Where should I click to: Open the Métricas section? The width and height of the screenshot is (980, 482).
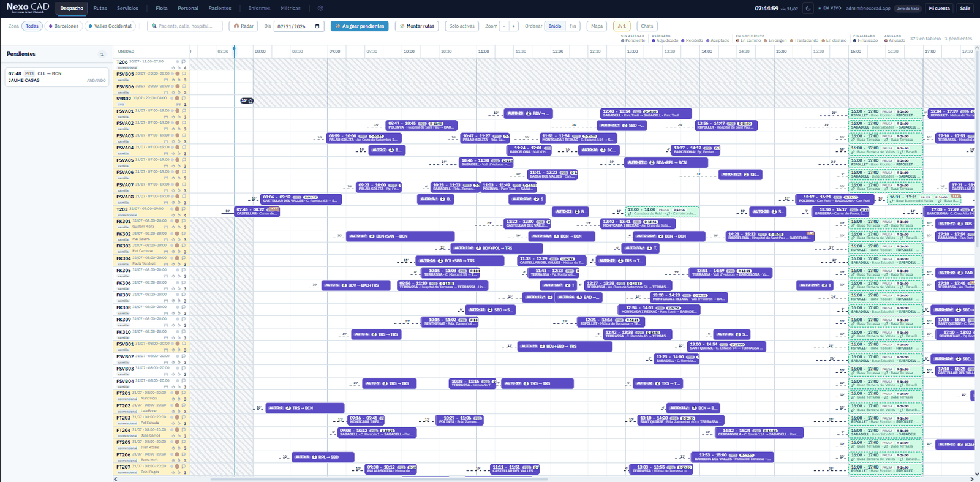[x=290, y=9]
